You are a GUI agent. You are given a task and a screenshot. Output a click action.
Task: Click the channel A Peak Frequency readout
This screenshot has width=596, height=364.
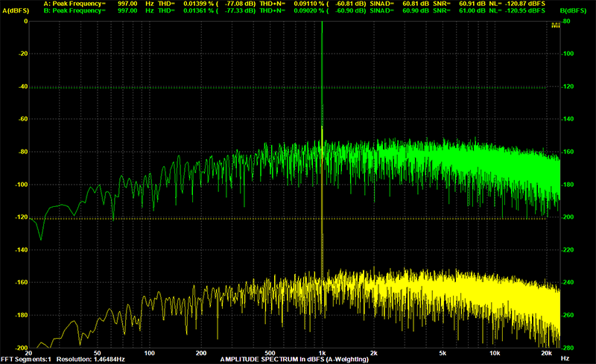tap(91, 4)
